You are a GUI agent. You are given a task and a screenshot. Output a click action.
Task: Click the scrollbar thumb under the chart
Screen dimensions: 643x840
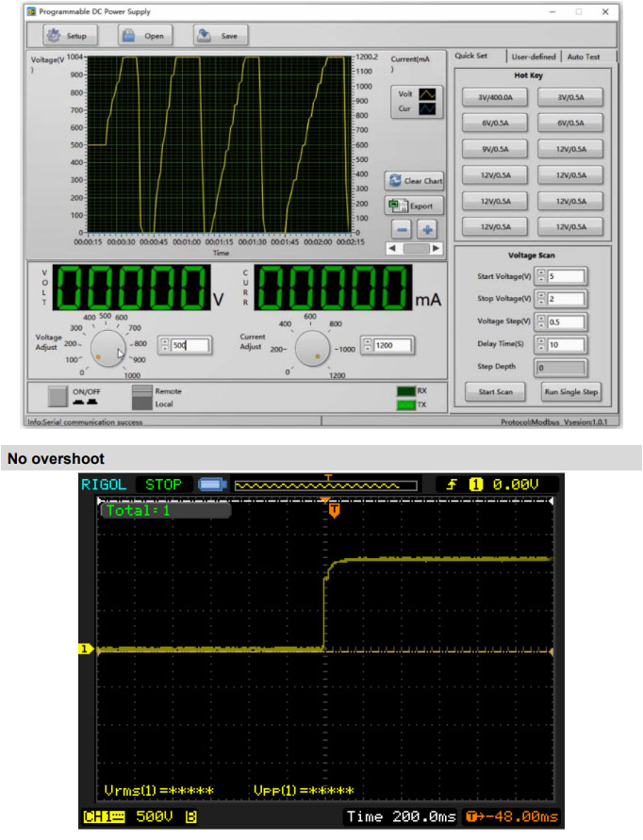click(x=416, y=249)
